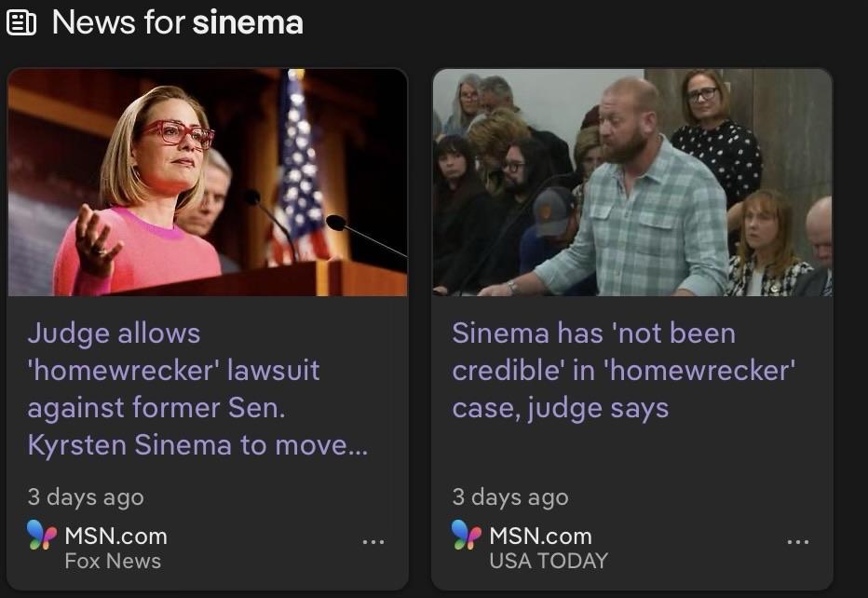Open the three-dot menu on the Fox News card

[373, 541]
